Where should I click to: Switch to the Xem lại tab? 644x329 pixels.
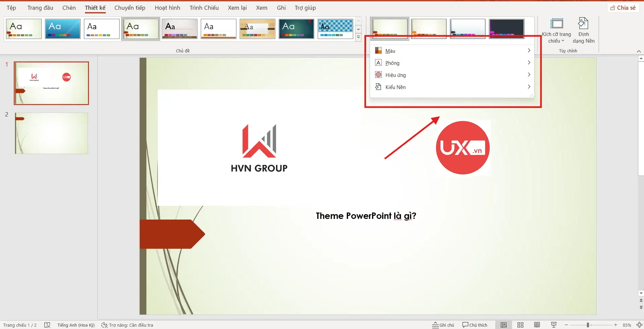coord(237,8)
